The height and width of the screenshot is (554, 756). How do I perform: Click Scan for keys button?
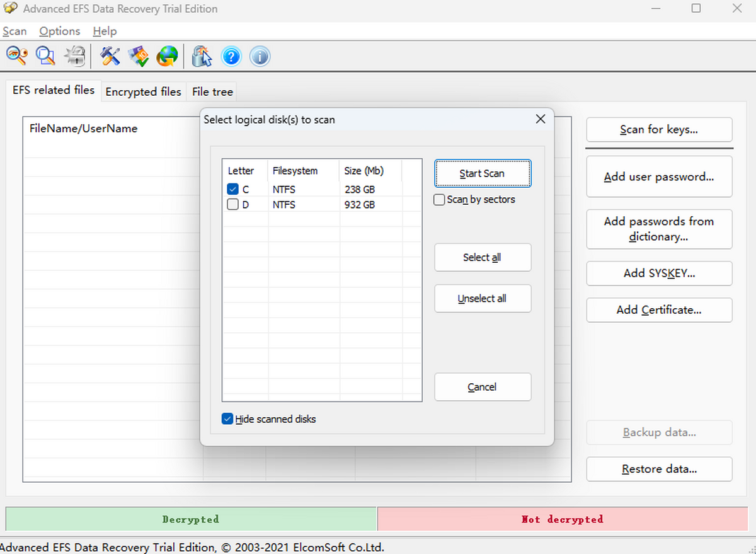(659, 130)
